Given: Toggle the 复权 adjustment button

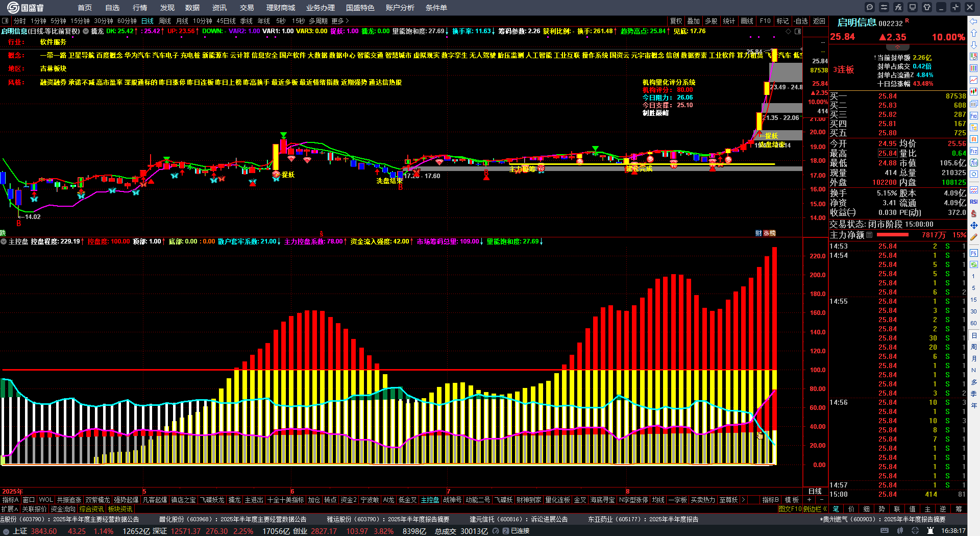Looking at the screenshot, I should pos(676,21).
